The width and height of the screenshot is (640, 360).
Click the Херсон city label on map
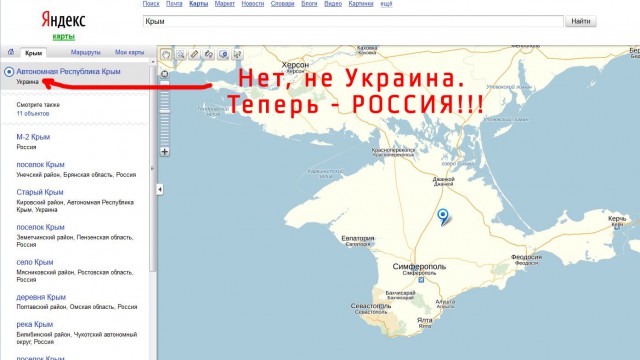tap(296, 65)
